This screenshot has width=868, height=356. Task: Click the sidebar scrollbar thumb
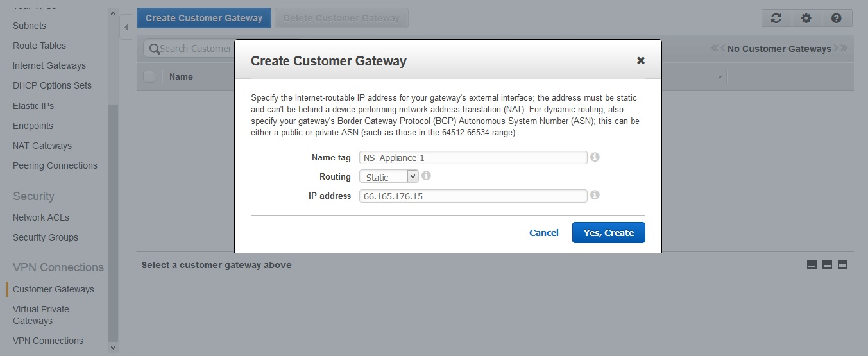(x=114, y=222)
